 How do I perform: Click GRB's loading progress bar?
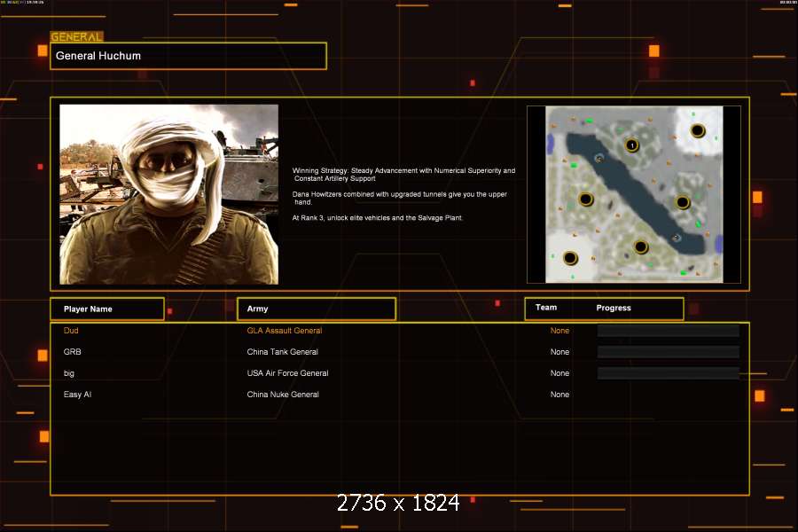pyautogui.click(x=668, y=352)
